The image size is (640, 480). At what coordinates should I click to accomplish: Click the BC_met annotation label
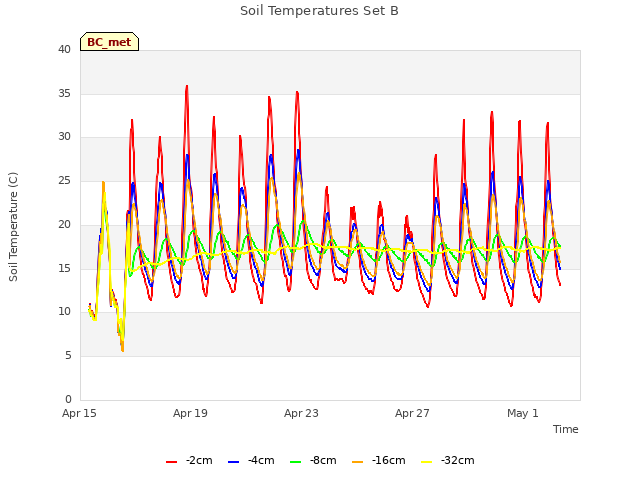click(x=109, y=42)
